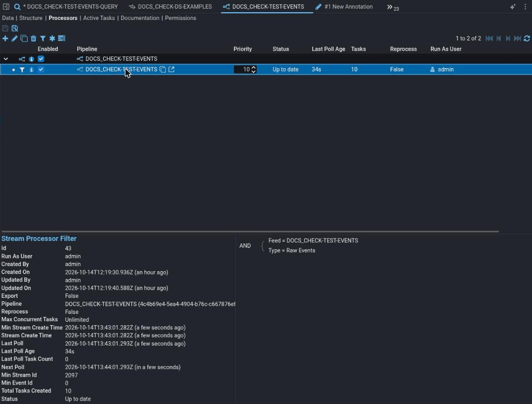The image size is (532, 404).
Task: Click the 'False' reprocess cell in the selected row
Action: (397, 69)
